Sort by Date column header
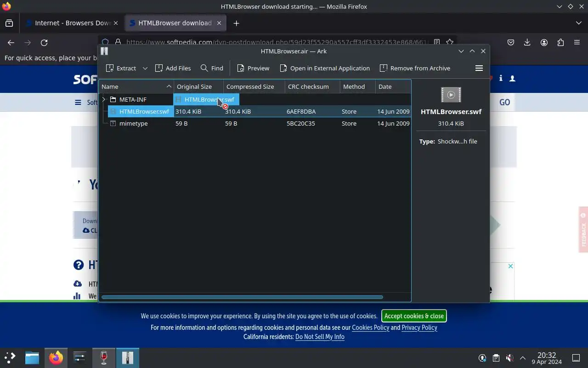 tap(393, 86)
